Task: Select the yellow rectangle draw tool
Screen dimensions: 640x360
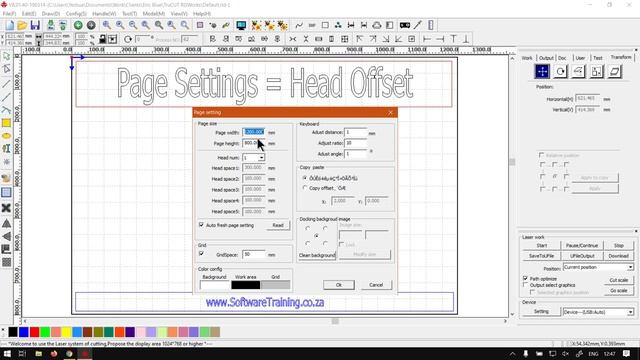Action: coord(6,123)
